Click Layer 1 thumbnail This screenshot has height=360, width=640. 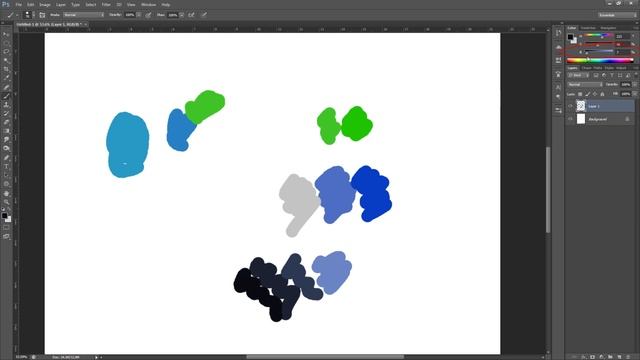[x=581, y=106]
